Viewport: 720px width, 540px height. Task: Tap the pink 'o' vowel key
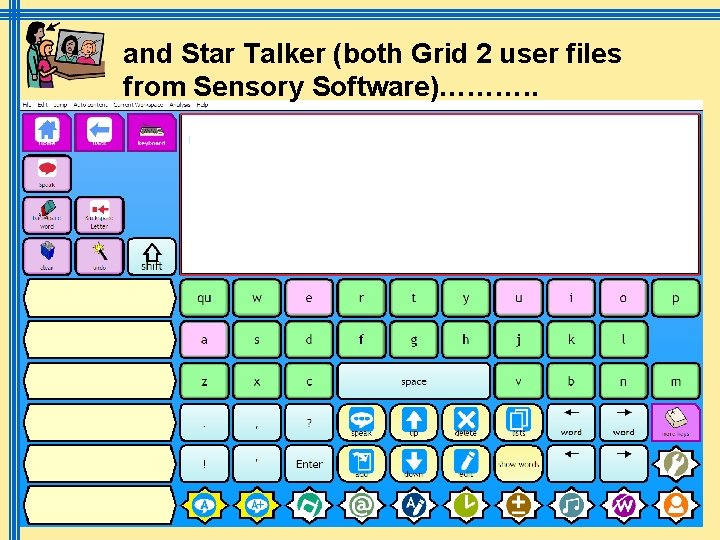click(x=623, y=298)
